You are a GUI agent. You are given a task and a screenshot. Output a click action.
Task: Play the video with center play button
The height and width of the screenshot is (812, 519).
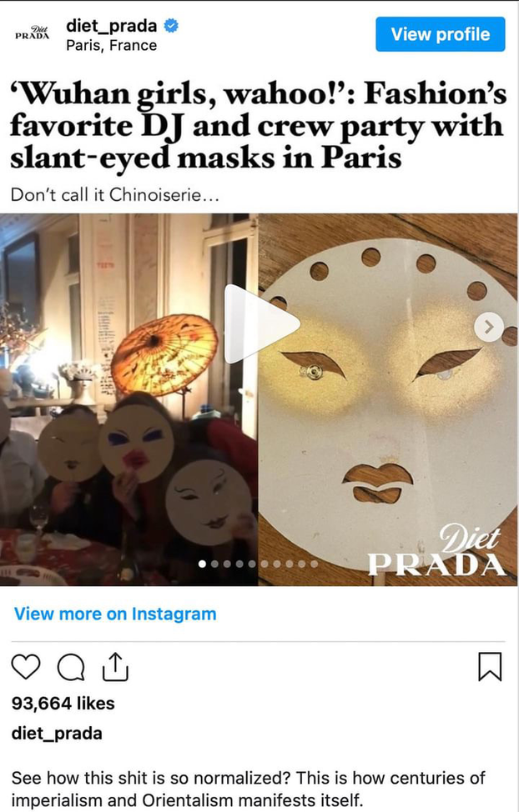(x=261, y=323)
